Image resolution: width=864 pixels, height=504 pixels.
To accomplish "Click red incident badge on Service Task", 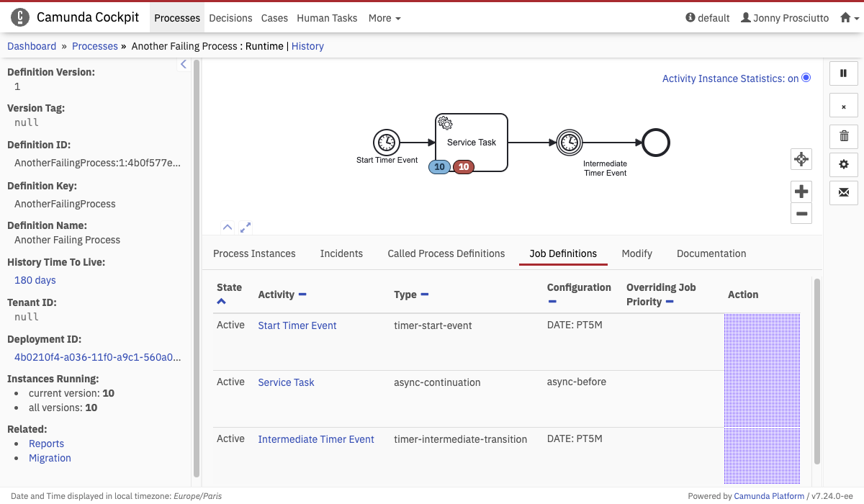I will [x=464, y=167].
